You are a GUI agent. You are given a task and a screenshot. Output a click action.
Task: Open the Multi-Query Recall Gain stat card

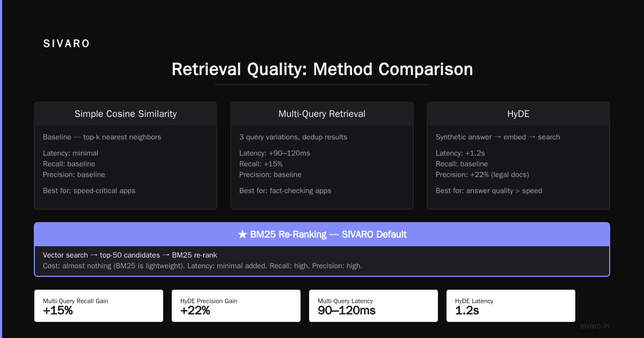coord(99,306)
